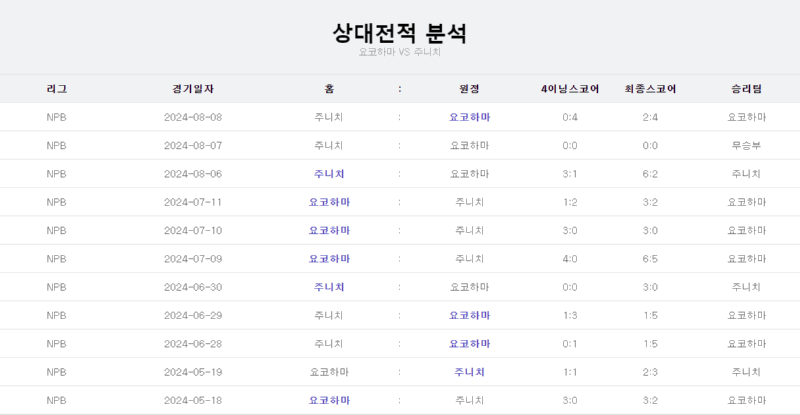Click home team 요코하마 in 2024-07-09 row
Viewport: 800px width, 415px height.
click(329, 259)
